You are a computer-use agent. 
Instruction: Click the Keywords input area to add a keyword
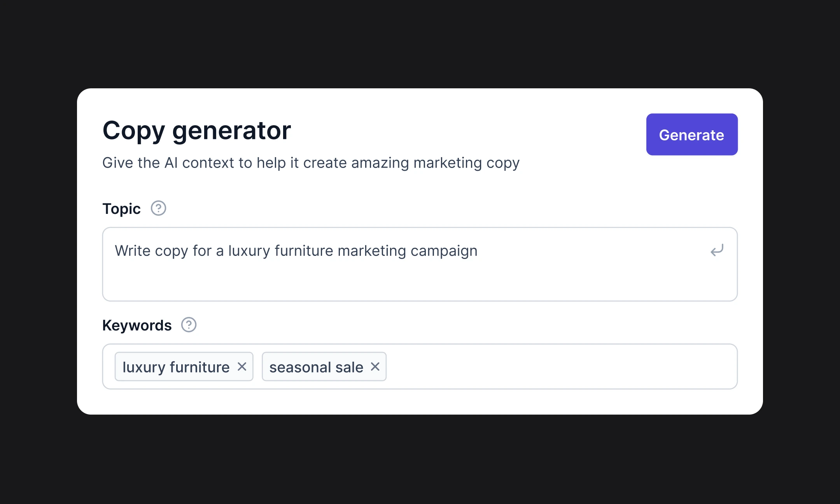point(544,366)
